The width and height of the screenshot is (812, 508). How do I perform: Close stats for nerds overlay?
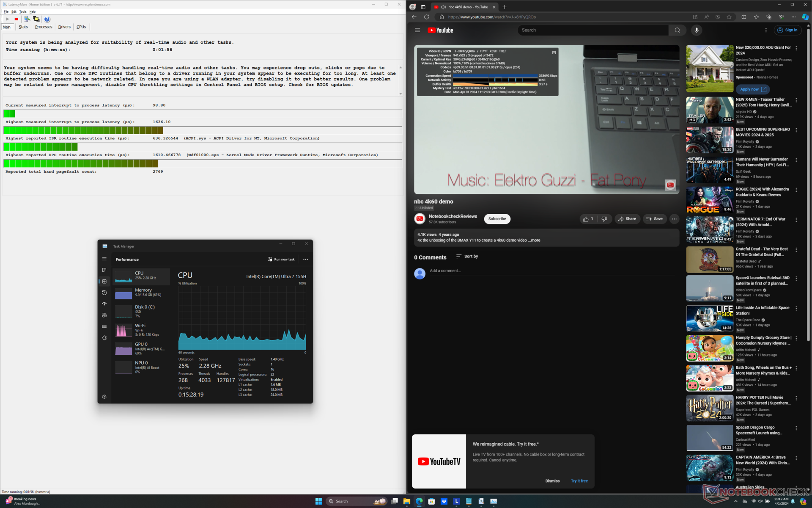coord(554,52)
